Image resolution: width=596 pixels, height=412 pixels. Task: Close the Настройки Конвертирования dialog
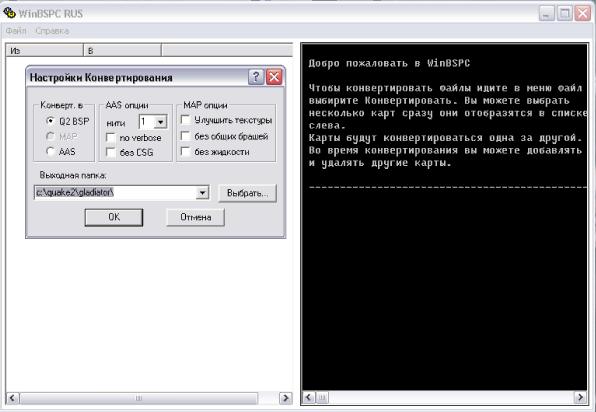tap(274, 77)
